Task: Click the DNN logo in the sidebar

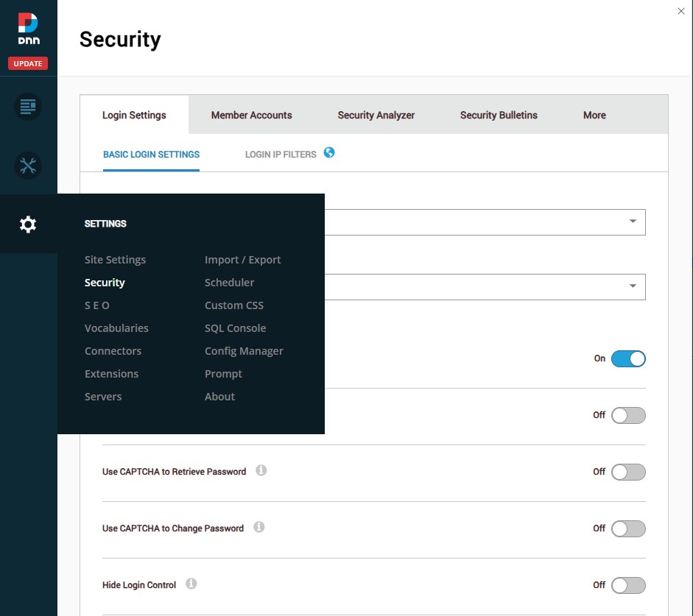Action: coord(28,27)
